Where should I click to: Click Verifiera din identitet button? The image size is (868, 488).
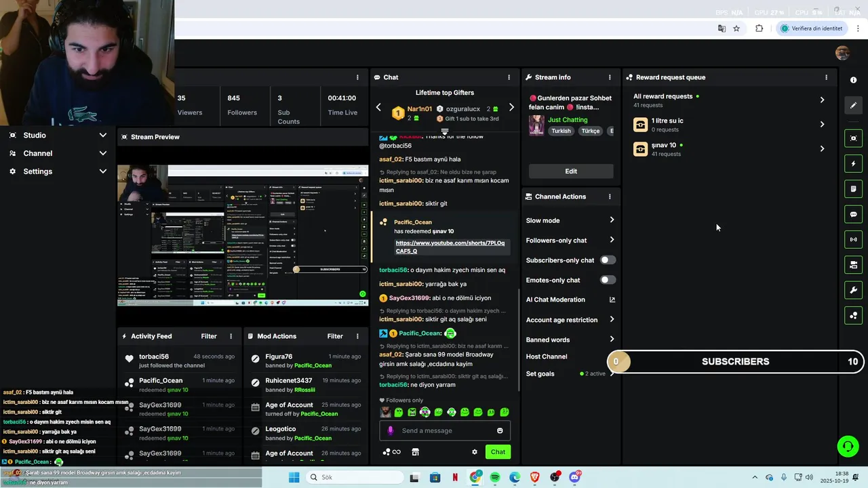click(812, 28)
